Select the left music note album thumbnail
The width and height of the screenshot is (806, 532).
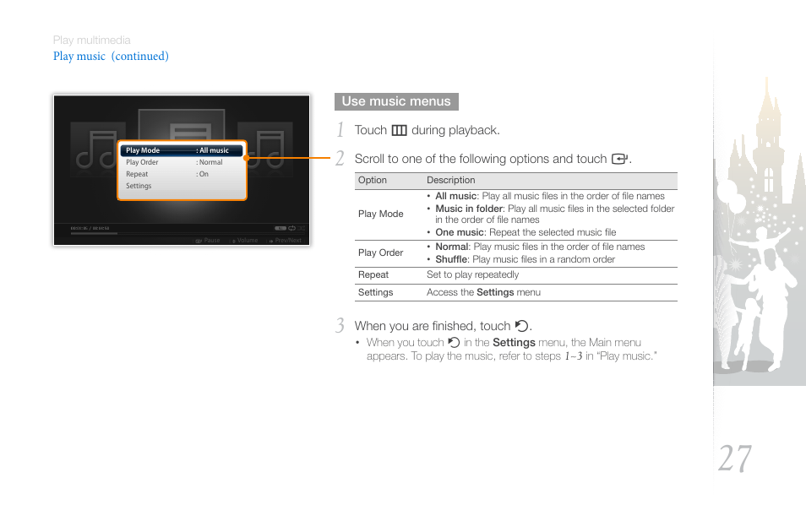tap(95, 149)
